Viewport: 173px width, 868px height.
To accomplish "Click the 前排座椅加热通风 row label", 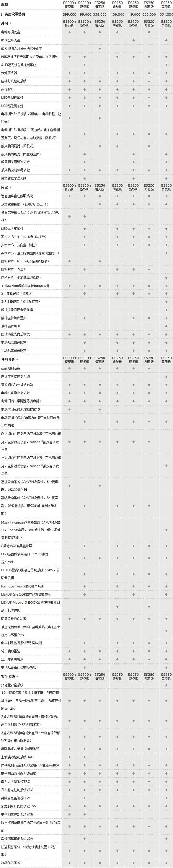I will [x=14, y=318].
